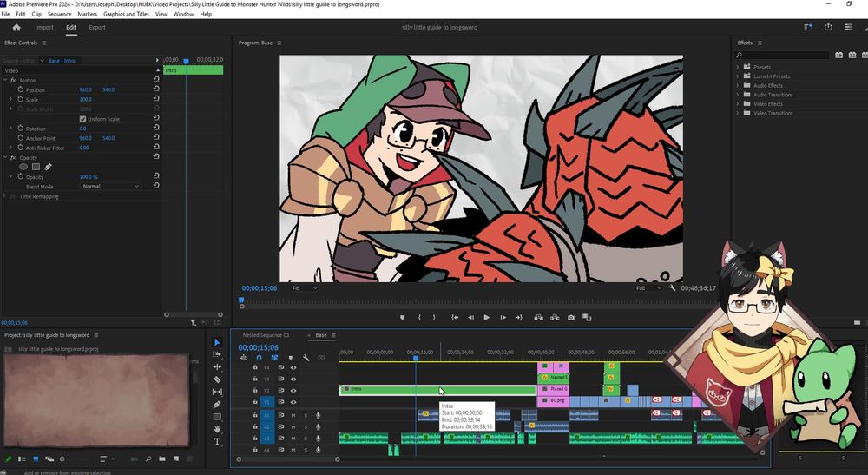Reset the Position parameter
The width and height of the screenshot is (868, 475).
tap(156, 89)
